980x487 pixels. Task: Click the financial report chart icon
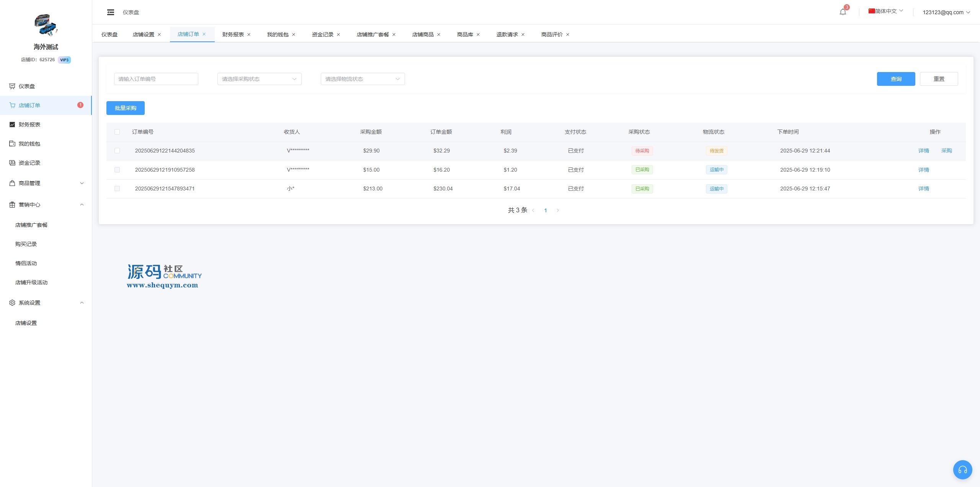pos(12,125)
